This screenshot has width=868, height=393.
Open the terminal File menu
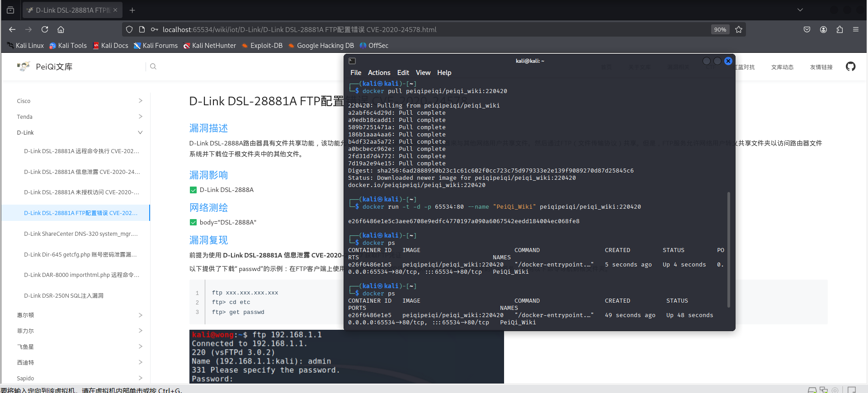coord(356,73)
